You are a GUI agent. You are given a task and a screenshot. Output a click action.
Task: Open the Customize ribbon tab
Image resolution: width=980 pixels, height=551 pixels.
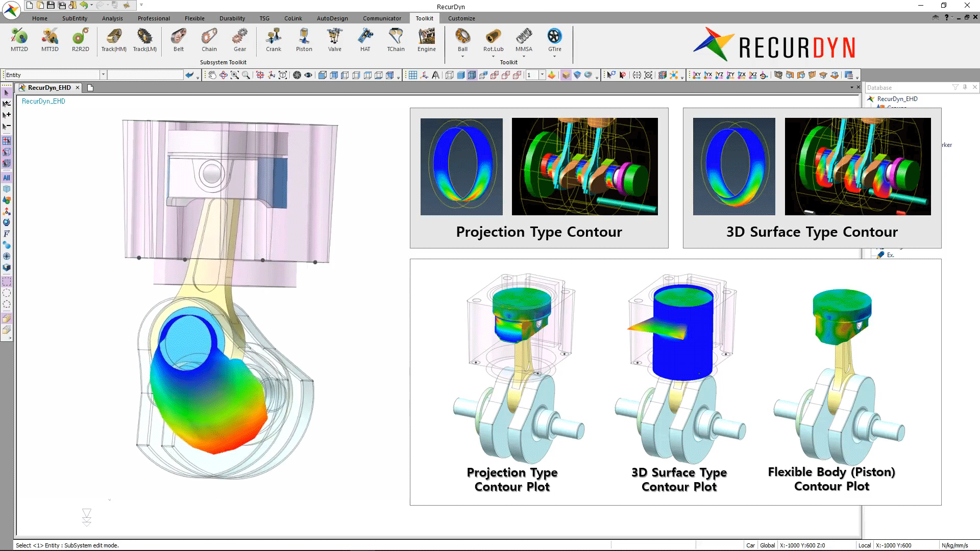[x=461, y=18]
